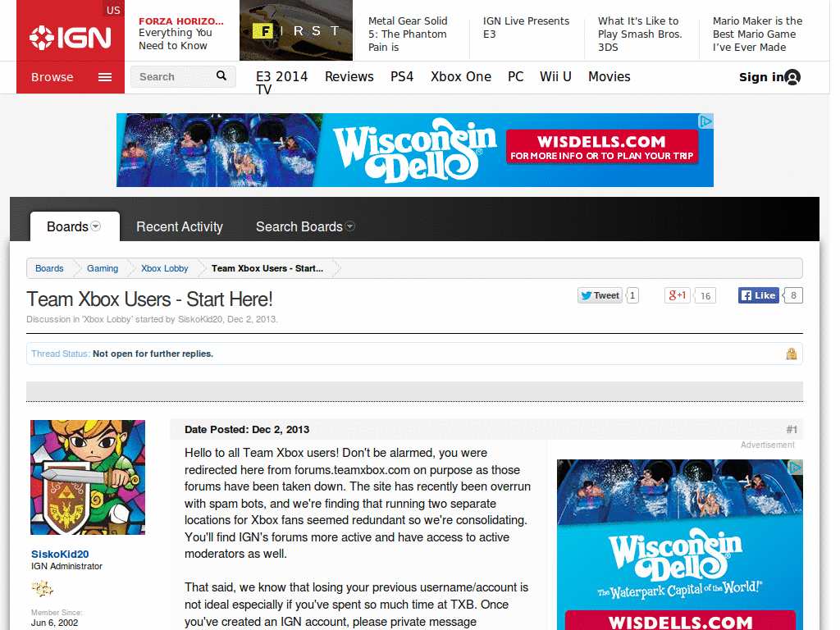Open the Boards tab

pyautogui.click(x=67, y=226)
